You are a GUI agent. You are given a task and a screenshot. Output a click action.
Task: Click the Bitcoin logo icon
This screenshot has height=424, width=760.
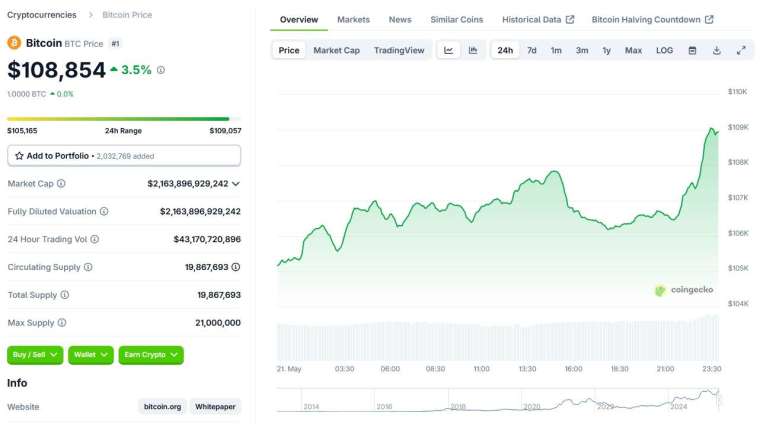(14, 43)
